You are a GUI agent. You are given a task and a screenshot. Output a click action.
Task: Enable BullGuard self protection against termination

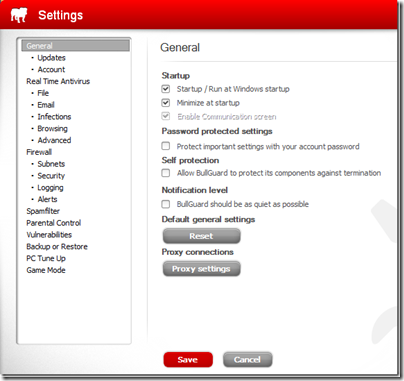[x=166, y=173]
